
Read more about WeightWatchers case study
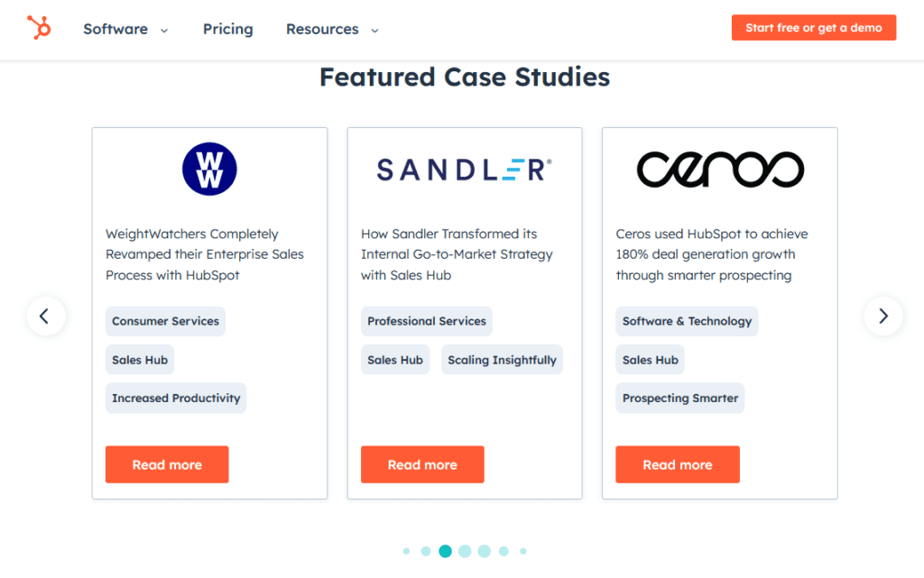point(167,464)
